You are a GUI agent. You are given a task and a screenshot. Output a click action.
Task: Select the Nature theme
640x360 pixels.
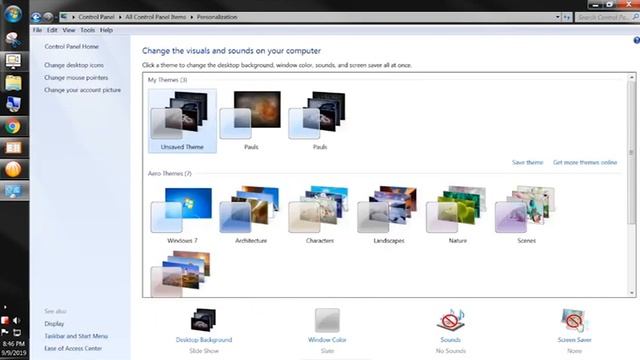tap(458, 215)
